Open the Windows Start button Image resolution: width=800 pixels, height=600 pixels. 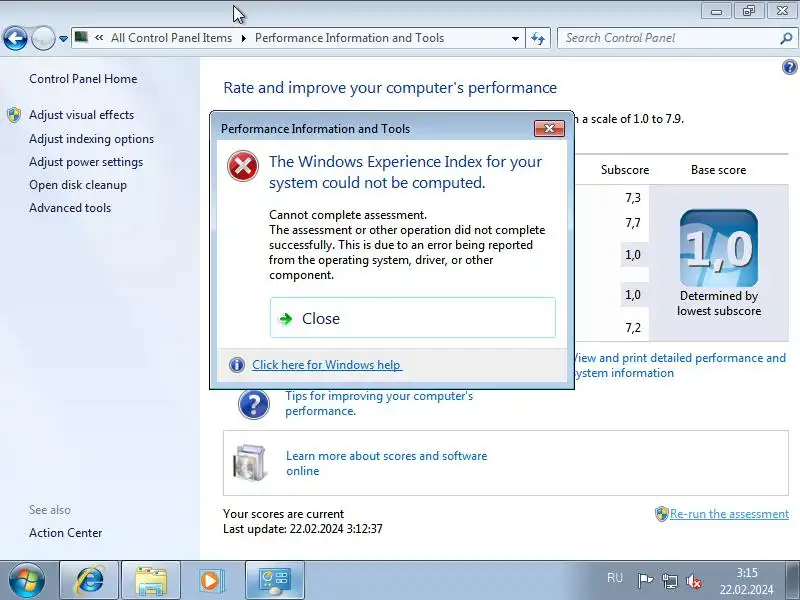[x=27, y=580]
